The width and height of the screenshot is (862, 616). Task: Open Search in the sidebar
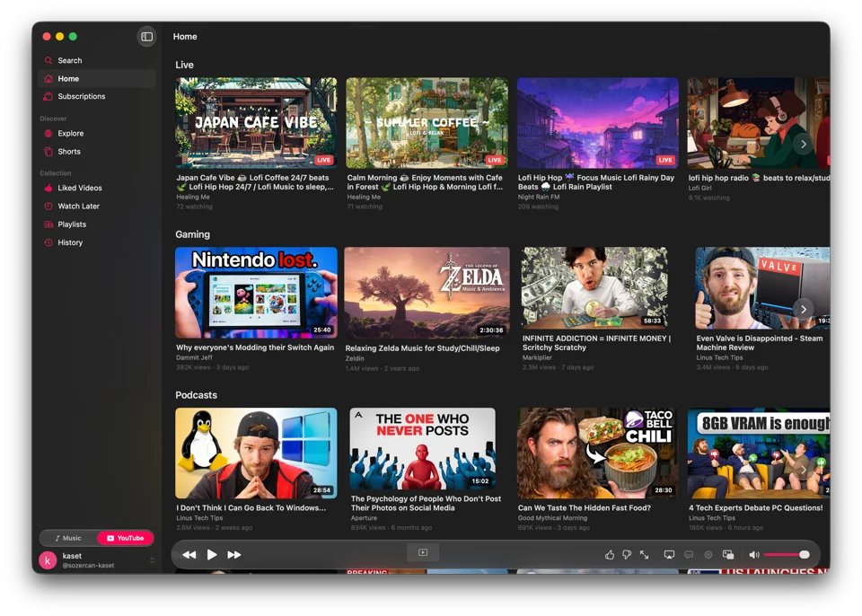coord(97,60)
